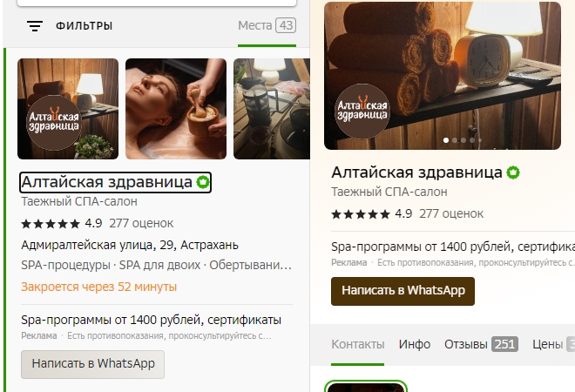Screen dimensions: 575x392
Task: Click gray Написать в WhatsApp button
Action: click(92, 364)
